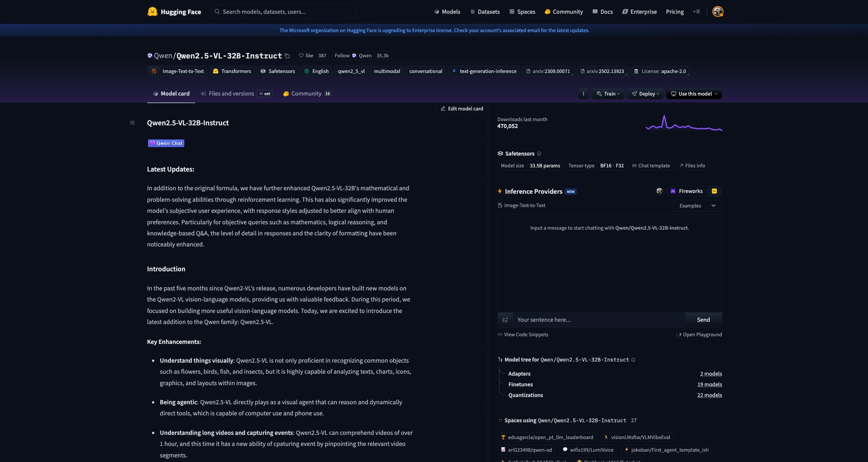Open the user profile avatar menu
Viewport: 868px width, 462px height.
click(718, 11)
